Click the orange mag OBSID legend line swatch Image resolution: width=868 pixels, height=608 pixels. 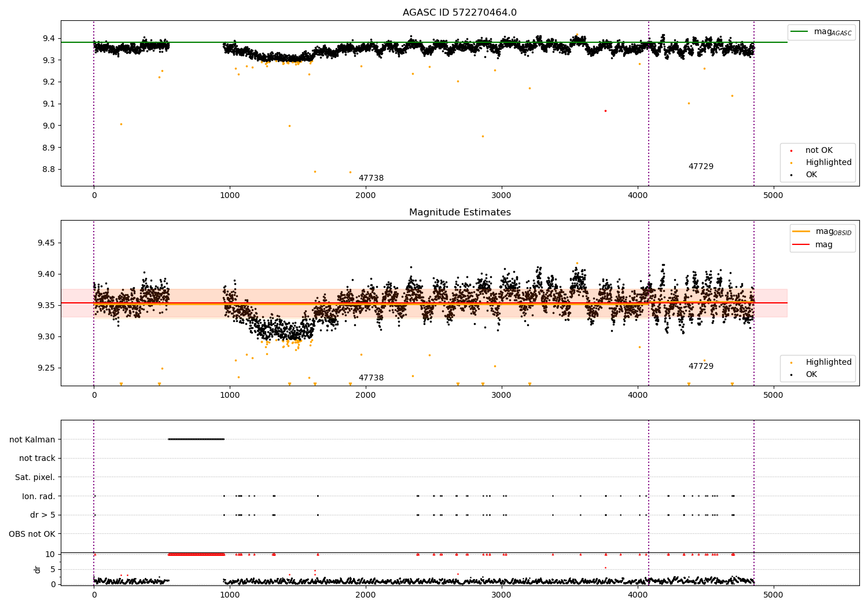(801, 232)
